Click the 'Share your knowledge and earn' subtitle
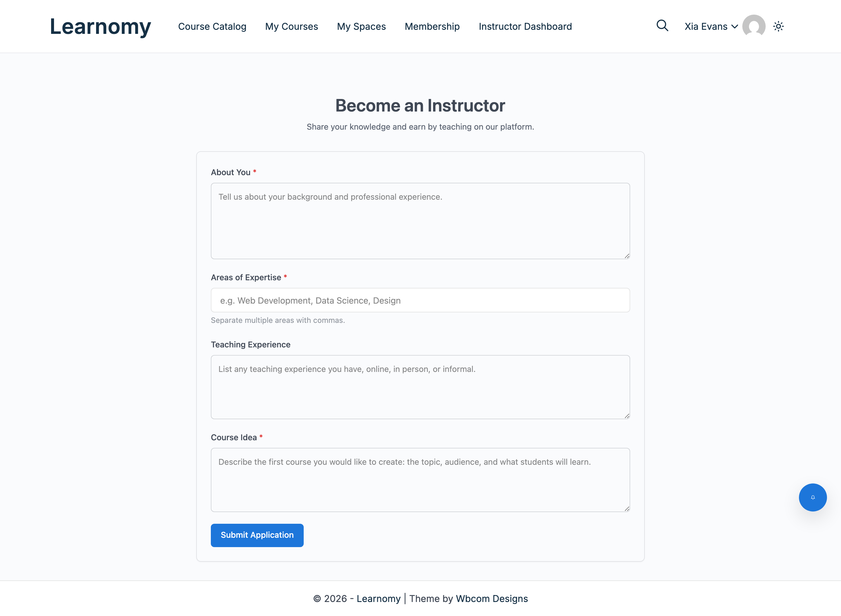This screenshot has width=841, height=616. 420,127
